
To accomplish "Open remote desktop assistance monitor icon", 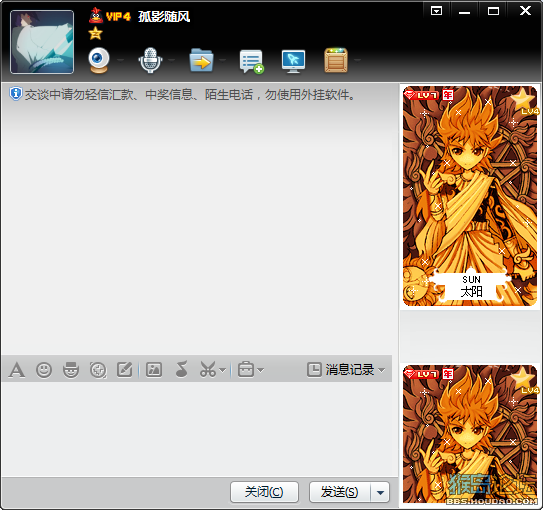I will (293, 61).
